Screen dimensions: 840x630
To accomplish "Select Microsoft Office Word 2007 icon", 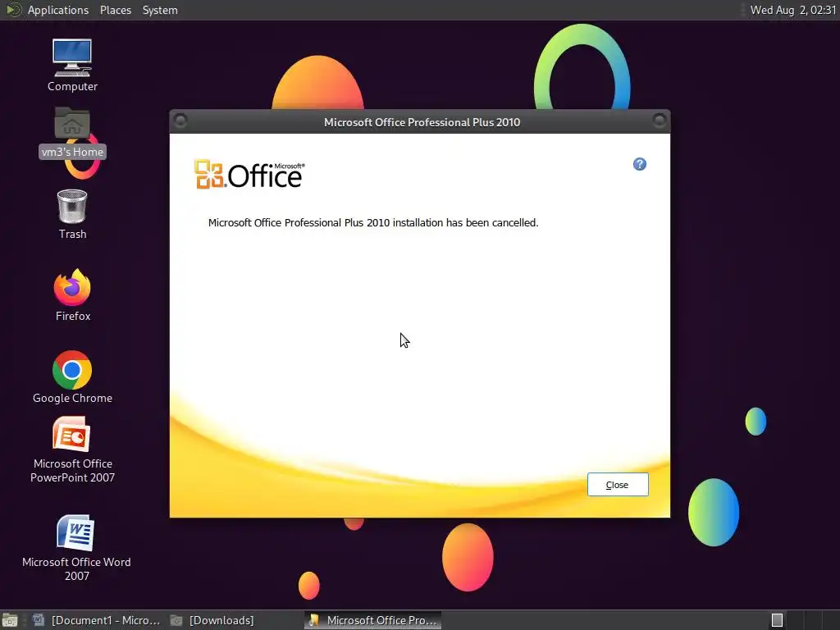I will (76, 548).
